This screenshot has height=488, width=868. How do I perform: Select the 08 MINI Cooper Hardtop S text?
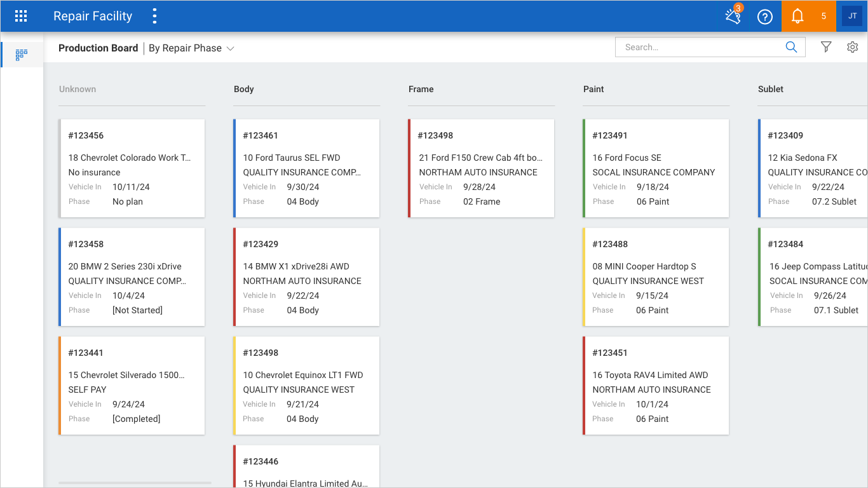tap(644, 266)
